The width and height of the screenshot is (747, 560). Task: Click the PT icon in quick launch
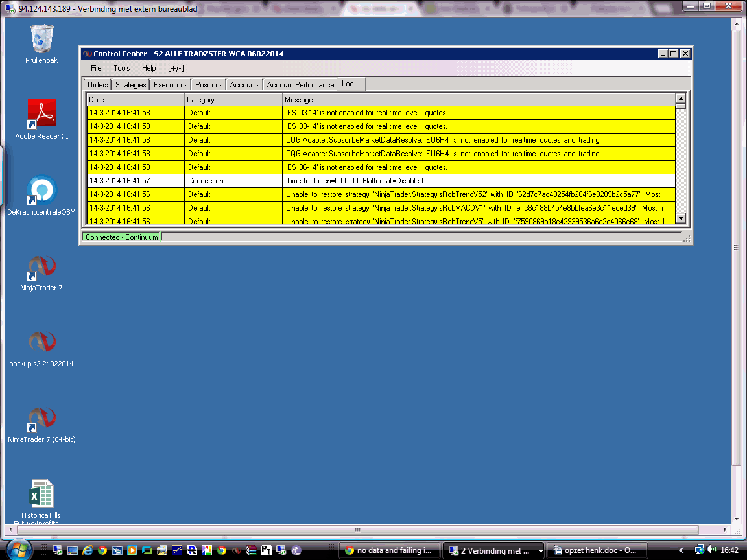pyautogui.click(x=267, y=550)
